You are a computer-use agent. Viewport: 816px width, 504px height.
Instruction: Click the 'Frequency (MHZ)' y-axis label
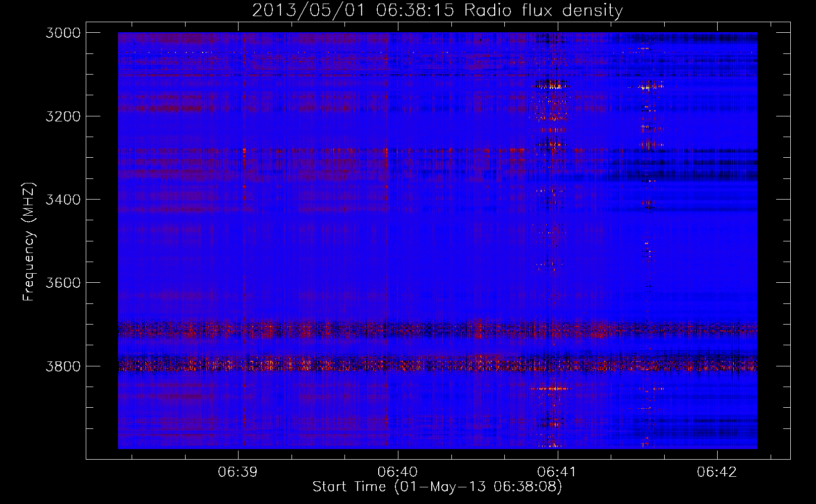[29, 242]
